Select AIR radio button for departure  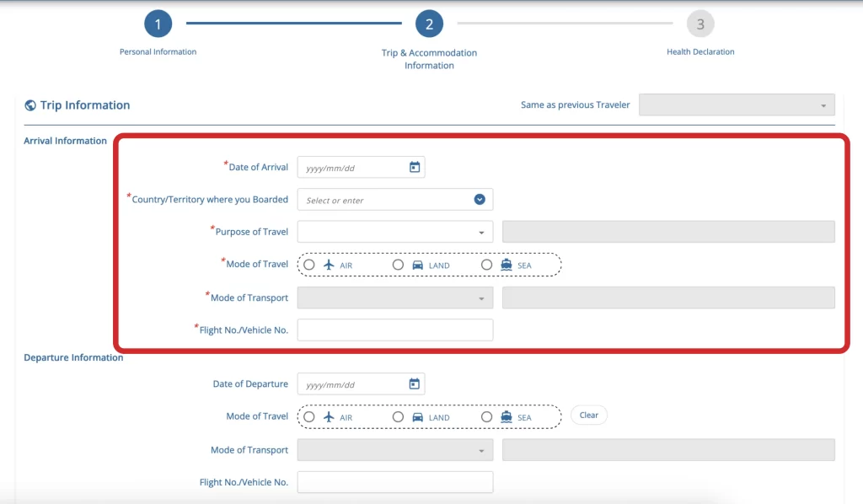(309, 417)
